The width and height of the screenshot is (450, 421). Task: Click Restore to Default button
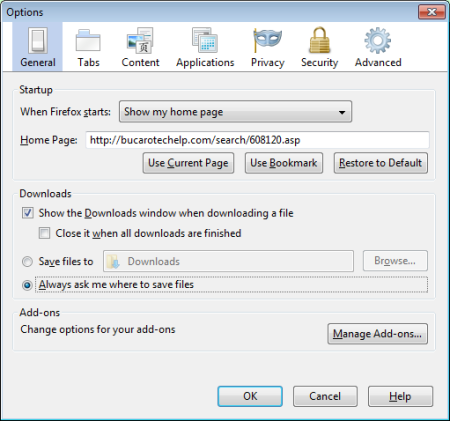point(381,163)
